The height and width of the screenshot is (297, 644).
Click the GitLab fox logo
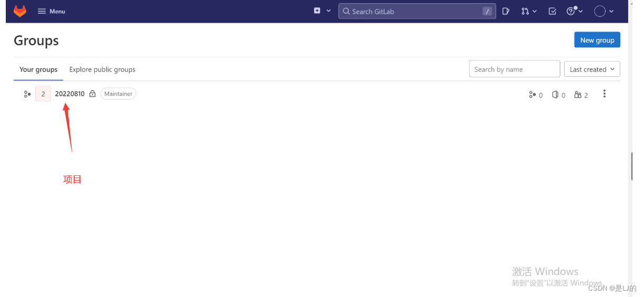(x=20, y=11)
